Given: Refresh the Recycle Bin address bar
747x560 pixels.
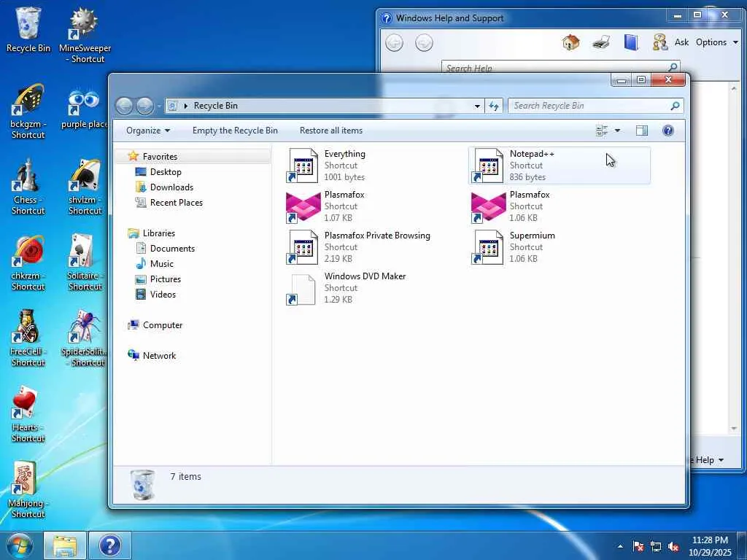Looking at the screenshot, I should [494, 106].
